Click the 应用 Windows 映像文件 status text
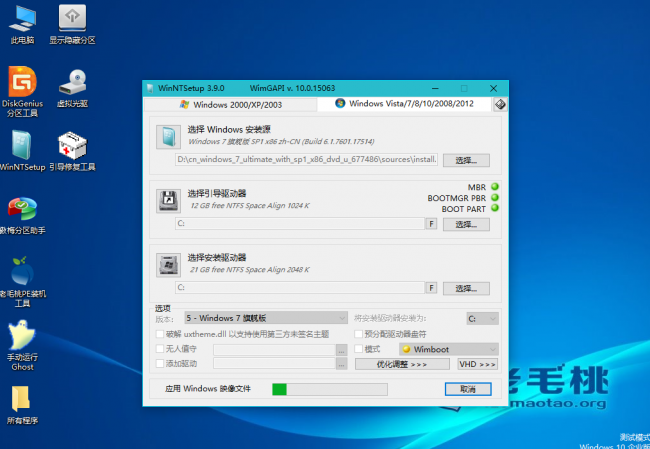 [x=208, y=388]
